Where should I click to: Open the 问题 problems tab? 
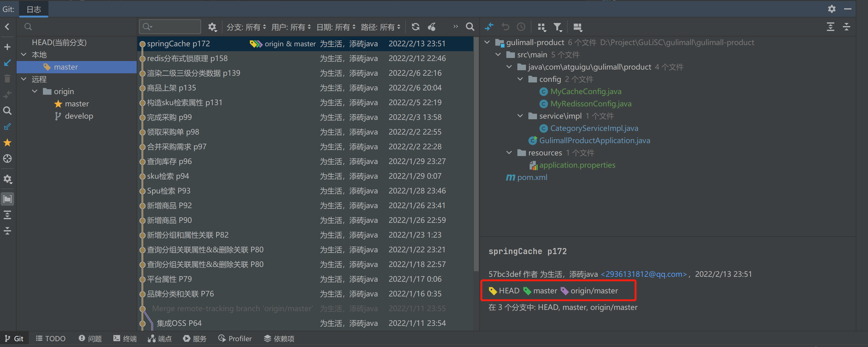[x=90, y=339]
